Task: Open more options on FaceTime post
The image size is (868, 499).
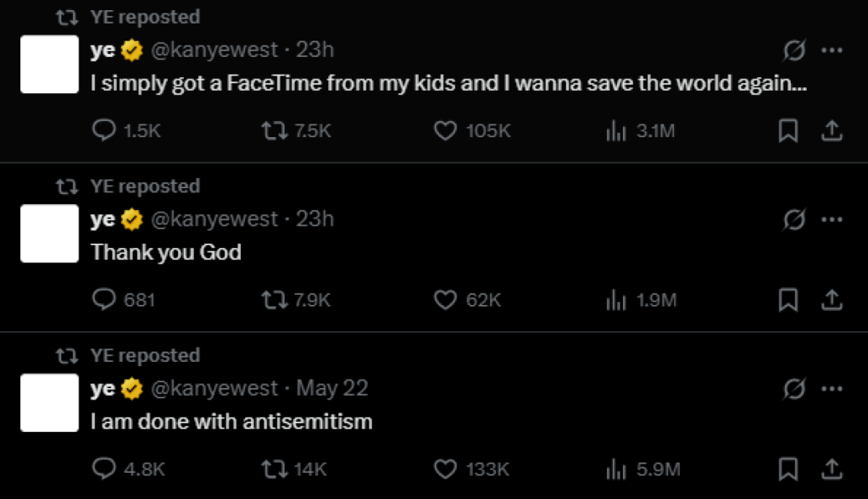Action: pos(832,51)
